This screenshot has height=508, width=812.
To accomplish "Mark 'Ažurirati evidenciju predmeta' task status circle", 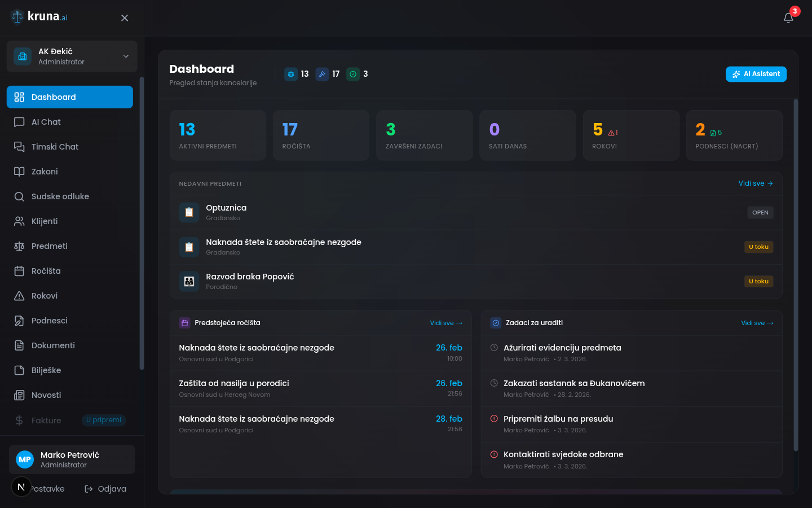I will click(494, 348).
